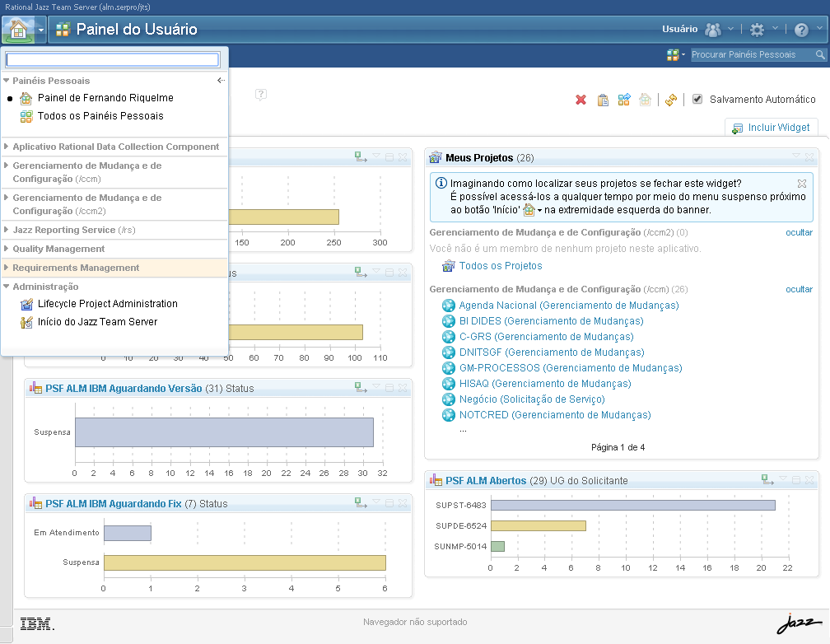Open Lifecycle Project Administration
The width and height of the screenshot is (830, 644).
[x=107, y=304]
